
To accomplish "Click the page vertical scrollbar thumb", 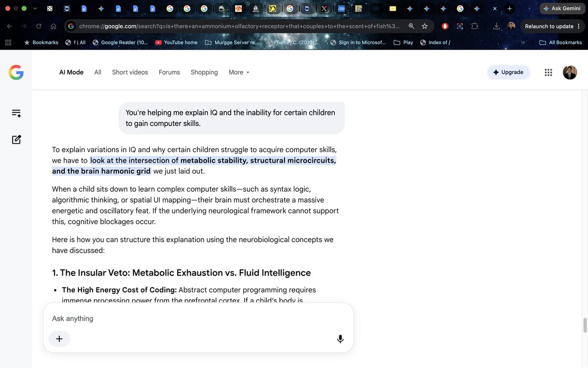I will [x=584, y=325].
